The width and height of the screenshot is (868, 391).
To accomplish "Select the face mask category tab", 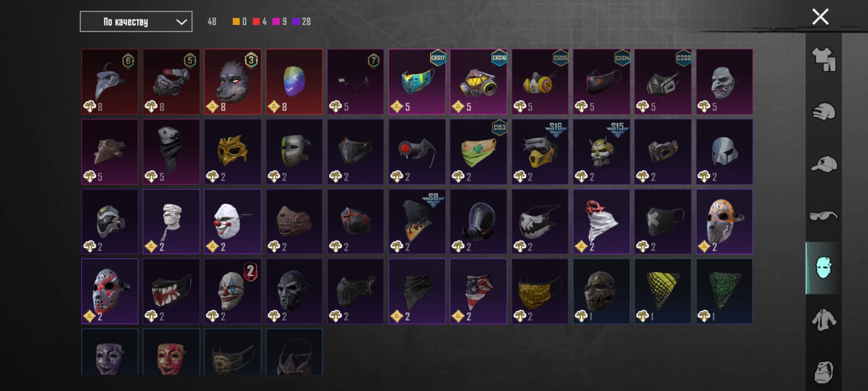I will click(x=824, y=268).
